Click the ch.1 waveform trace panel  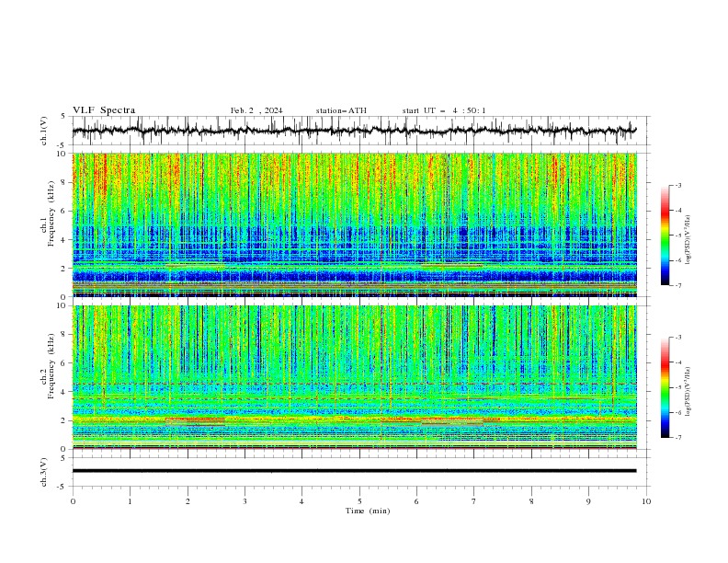(360, 131)
